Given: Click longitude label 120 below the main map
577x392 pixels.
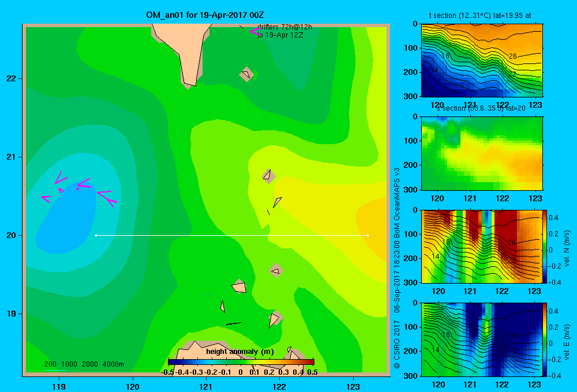Looking at the screenshot, I should tap(133, 386).
